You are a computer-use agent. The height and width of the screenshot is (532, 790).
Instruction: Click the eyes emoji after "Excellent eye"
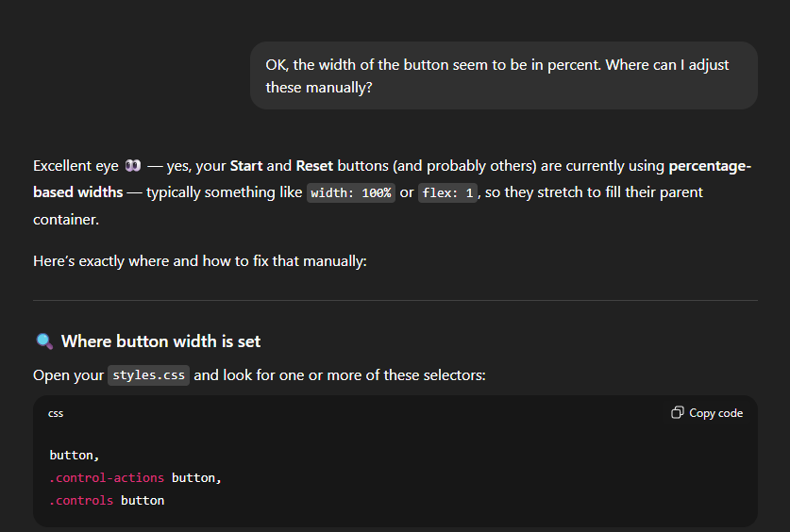pos(133,166)
